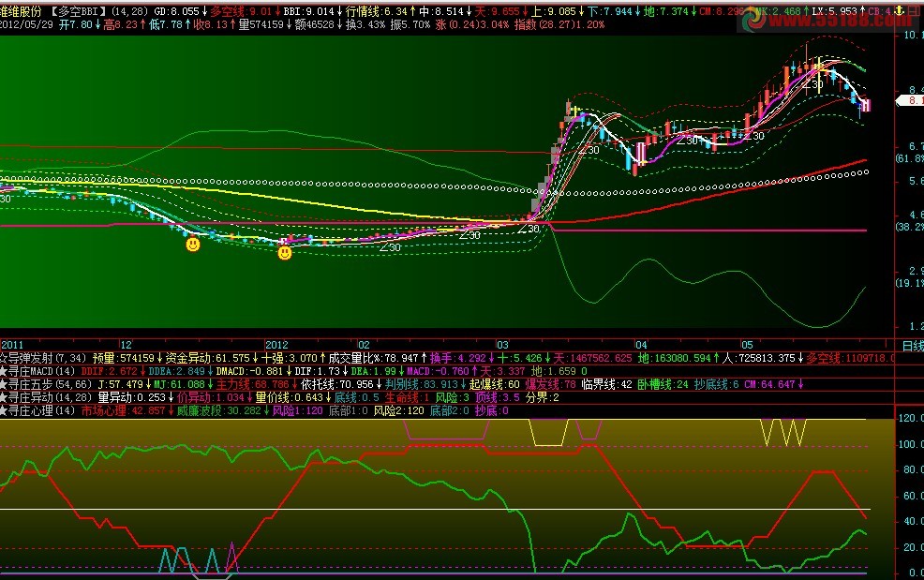924x580 pixels.
Task: Jump to the 12 month axis label
Action: pyautogui.click(x=127, y=345)
